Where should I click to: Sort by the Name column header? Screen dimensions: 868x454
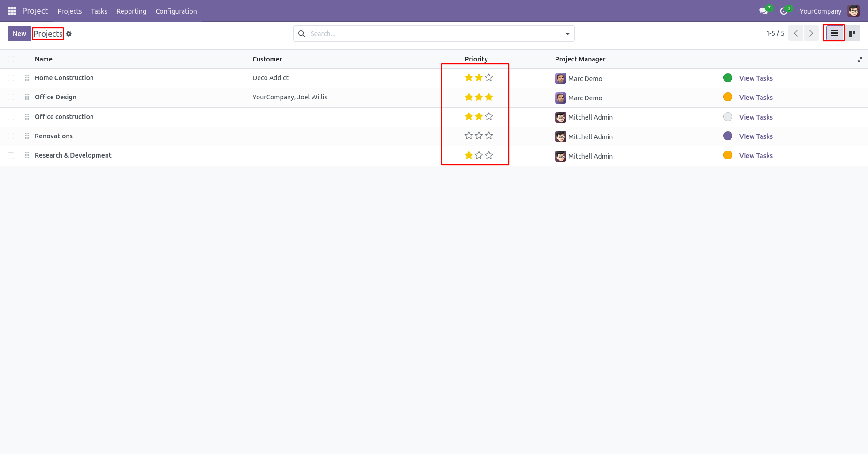tap(44, 59)
